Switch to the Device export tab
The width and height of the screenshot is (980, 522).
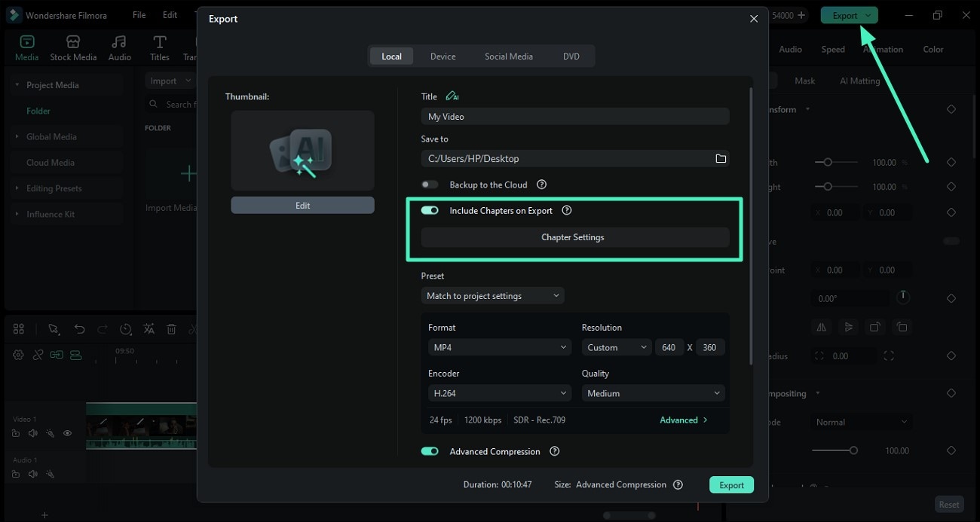click(x=443, y=56)
